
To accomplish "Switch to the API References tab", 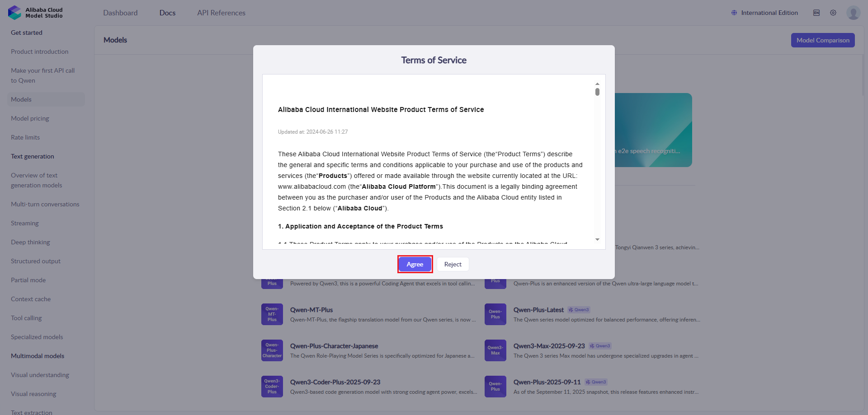I will [221, 13].
